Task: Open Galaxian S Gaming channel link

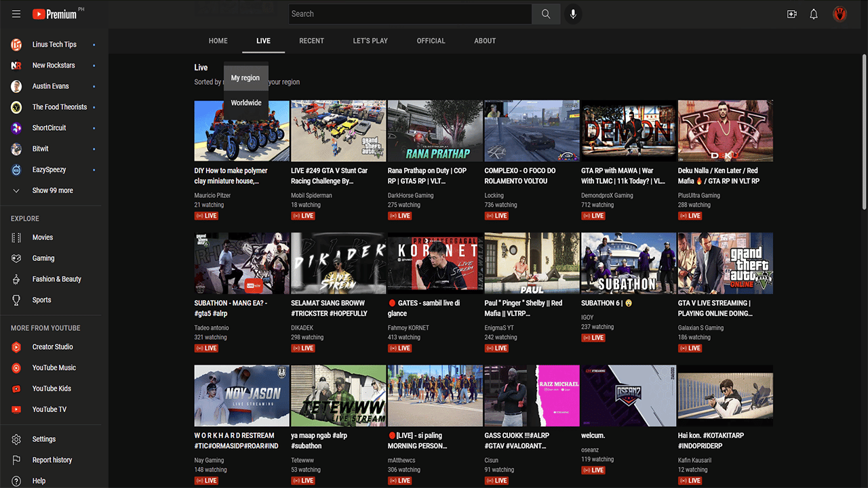Action: click(x=701, y=328)
